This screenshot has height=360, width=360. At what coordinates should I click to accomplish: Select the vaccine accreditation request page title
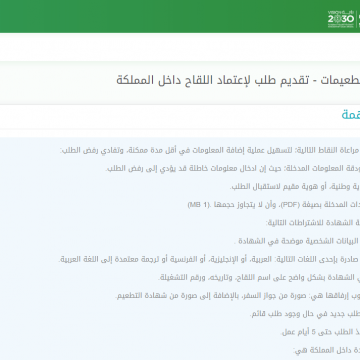click(x=238, y=81)
